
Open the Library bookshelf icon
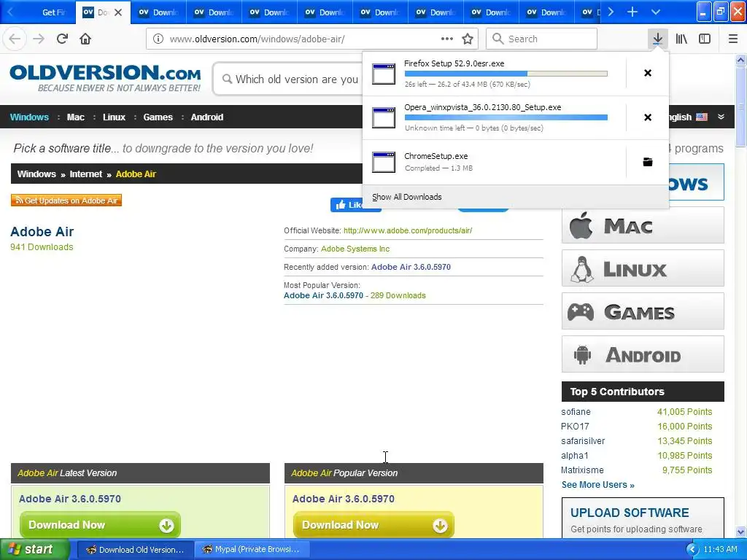click(x=681, y=39)
